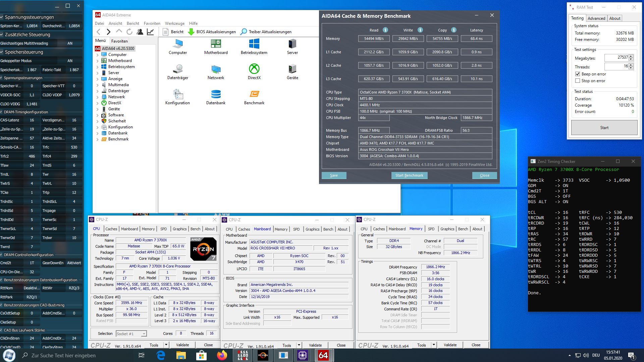Image resolution: width=644 pixels, height=362 pixels.
Task: Increase Megabytes using the stepper in RAM Test
Action: pos(631,56)
